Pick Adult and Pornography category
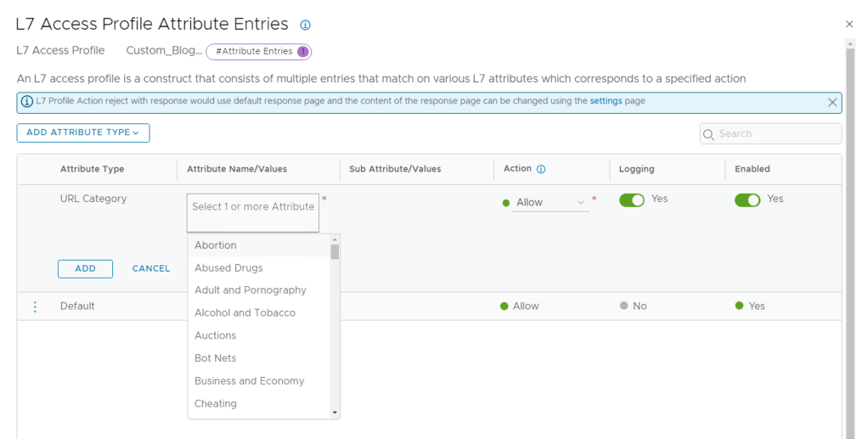This screenshot has height=439, width=868. [x=250, y=290]
